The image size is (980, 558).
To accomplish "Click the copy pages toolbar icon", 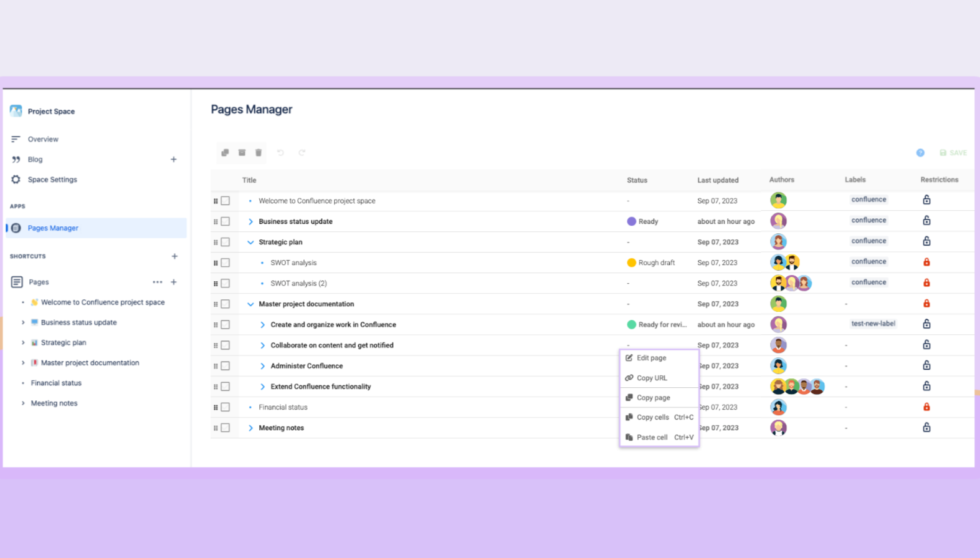I will click(225, 153).
